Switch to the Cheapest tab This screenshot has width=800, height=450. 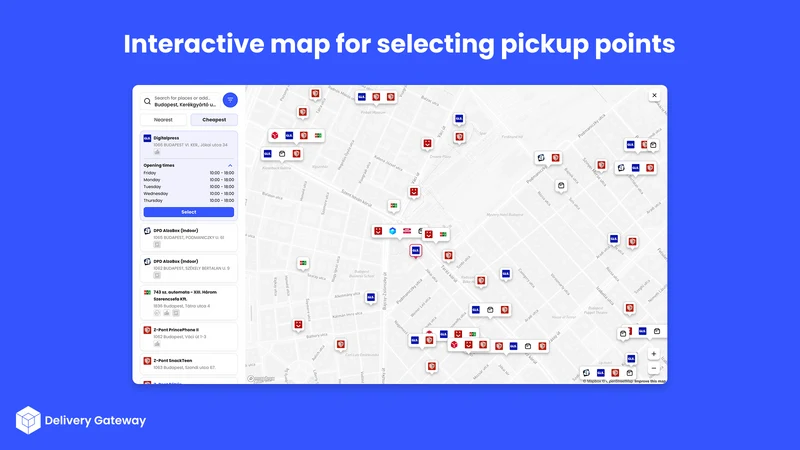214,120
